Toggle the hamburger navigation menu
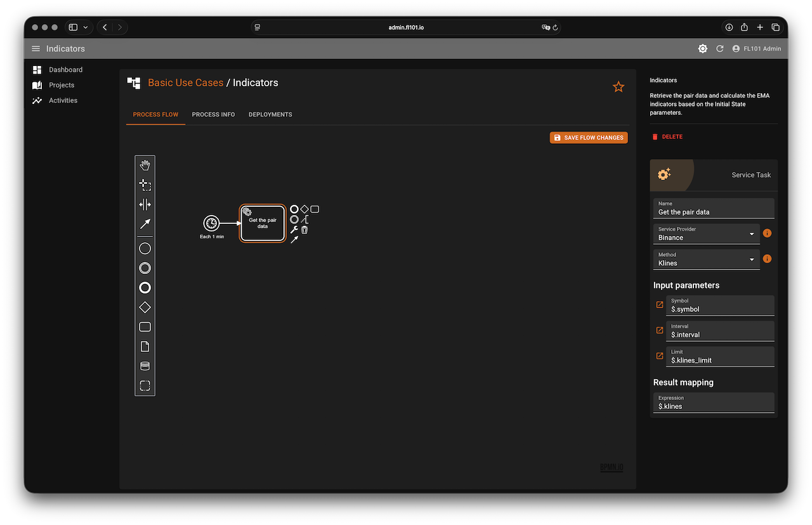Image resolution: width=812 pixels, height=525 pixels. pyautogui.click(x=36, y=49)
